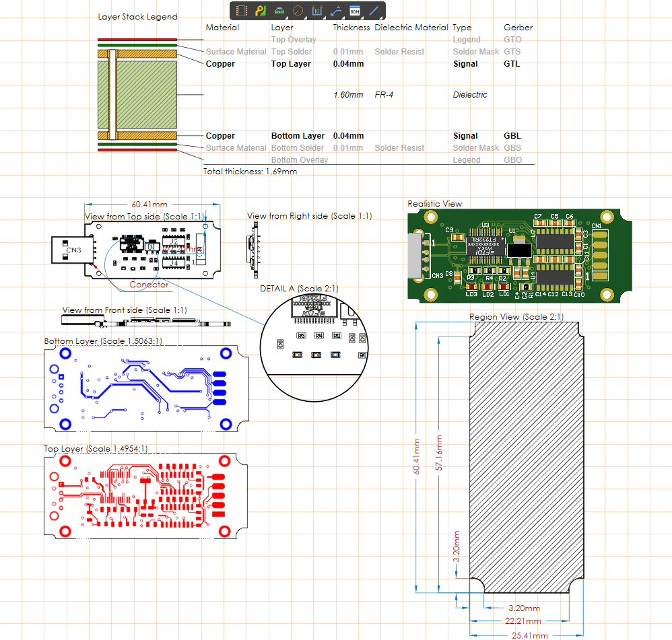Select the 22.21mm horizontal dimension
This screenshot has height=640, width=672.
(523, 620)
